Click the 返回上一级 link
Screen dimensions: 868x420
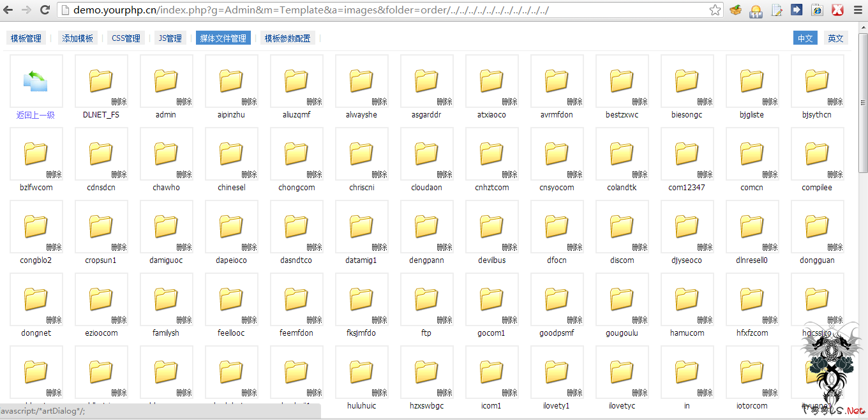(36, 116)
